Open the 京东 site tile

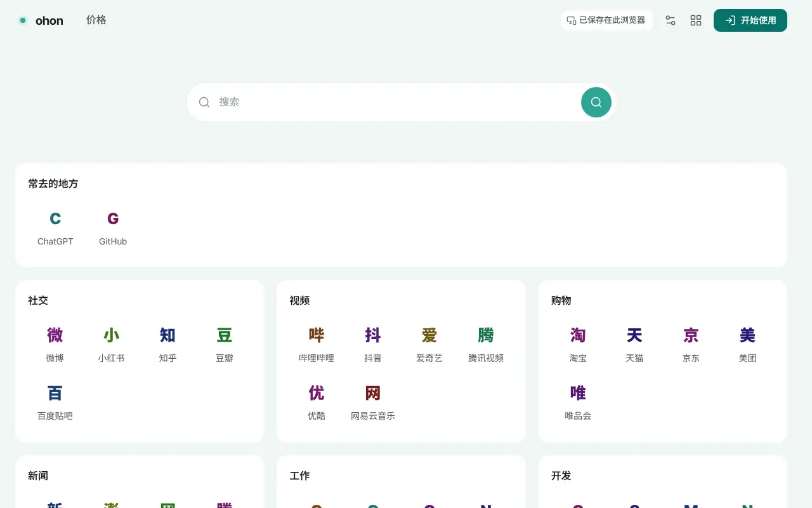click(x=691, y=345)
